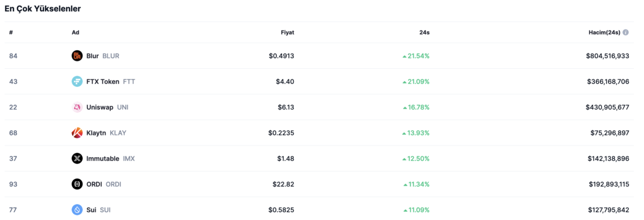This screenshot has height=220, width=644.
Task: Sort by the Hacim(24s) column header
Action: click(604, 32)
